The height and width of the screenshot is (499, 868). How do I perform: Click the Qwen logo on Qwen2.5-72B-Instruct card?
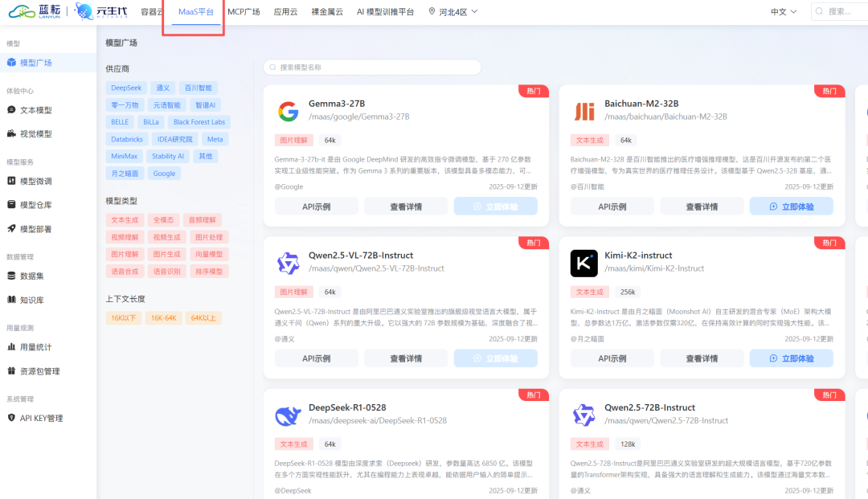[x=584, y=415]
